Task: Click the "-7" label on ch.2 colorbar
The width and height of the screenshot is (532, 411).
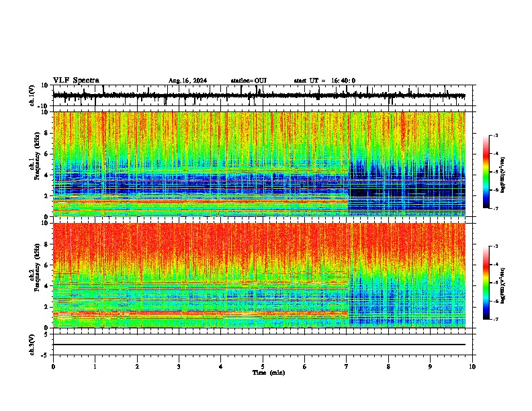Action: (496, 319)
